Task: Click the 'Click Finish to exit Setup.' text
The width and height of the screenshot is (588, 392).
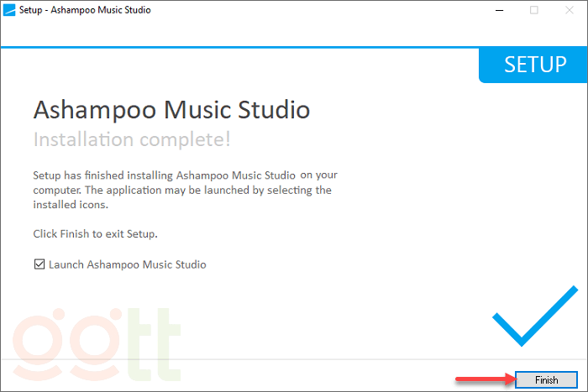Action: click(95, 233)
